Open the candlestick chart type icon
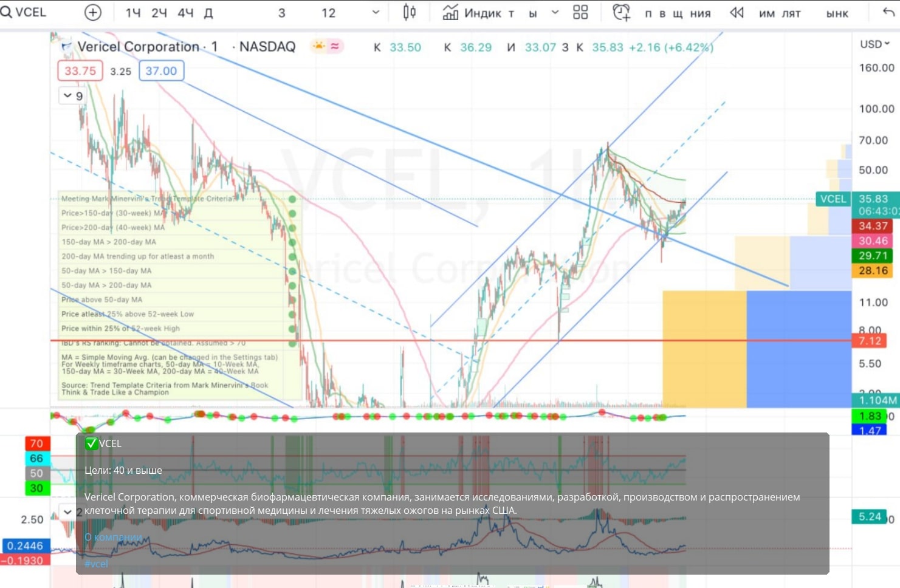 click(x=410, y=12)
